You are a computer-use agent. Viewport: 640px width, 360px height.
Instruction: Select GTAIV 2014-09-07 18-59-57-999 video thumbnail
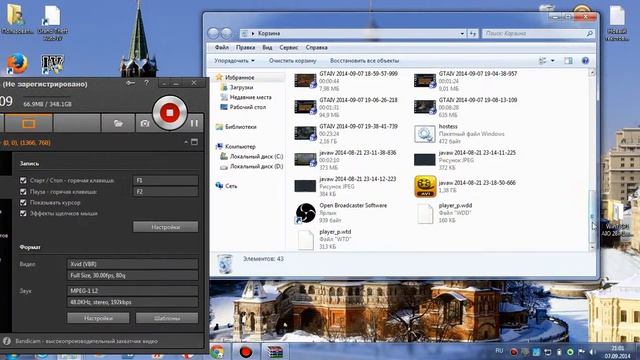(305, 81)
